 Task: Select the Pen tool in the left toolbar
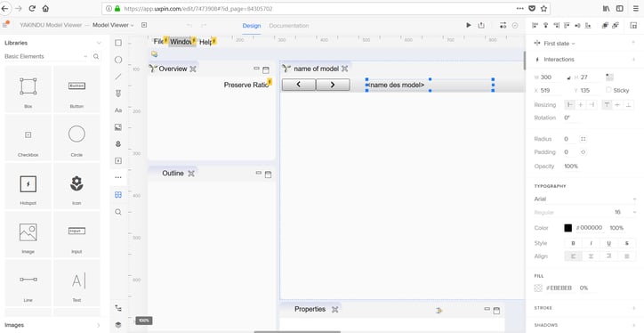[118, 93]
